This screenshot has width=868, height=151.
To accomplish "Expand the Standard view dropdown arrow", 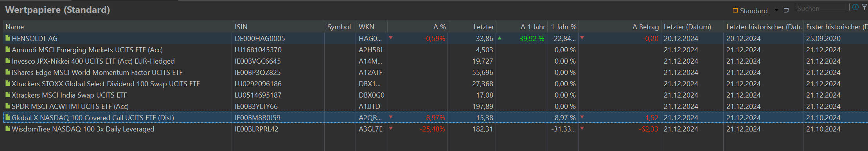I will pos(776,11).
